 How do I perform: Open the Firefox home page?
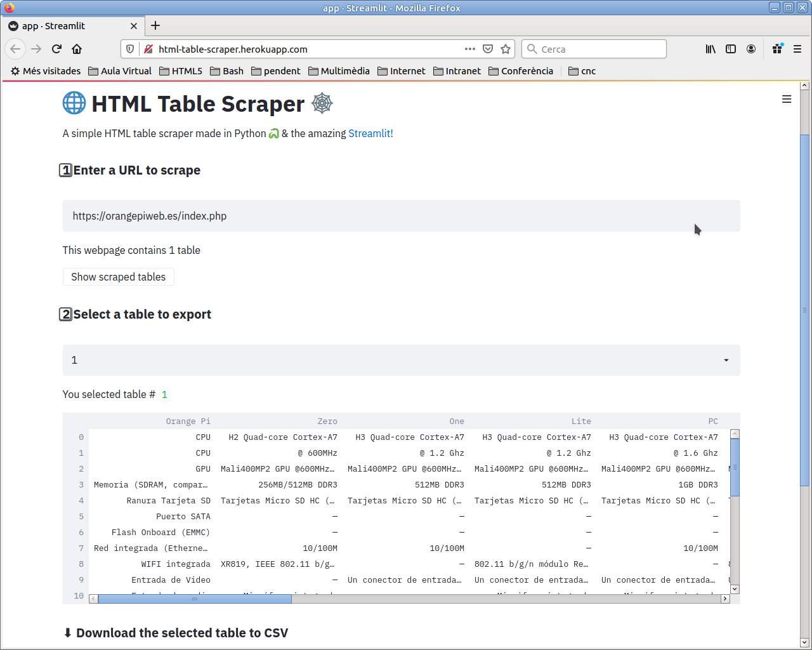[77, 49]
